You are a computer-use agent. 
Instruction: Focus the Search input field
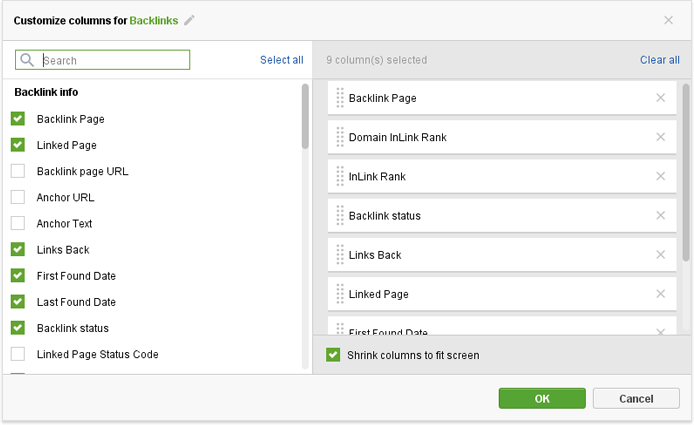click(x=103, y=60)
